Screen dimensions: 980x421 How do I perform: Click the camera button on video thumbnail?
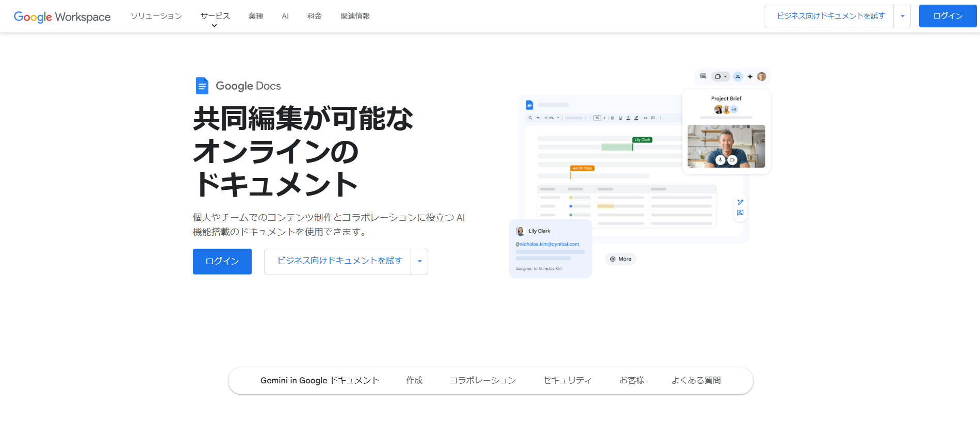click(732, 160)
